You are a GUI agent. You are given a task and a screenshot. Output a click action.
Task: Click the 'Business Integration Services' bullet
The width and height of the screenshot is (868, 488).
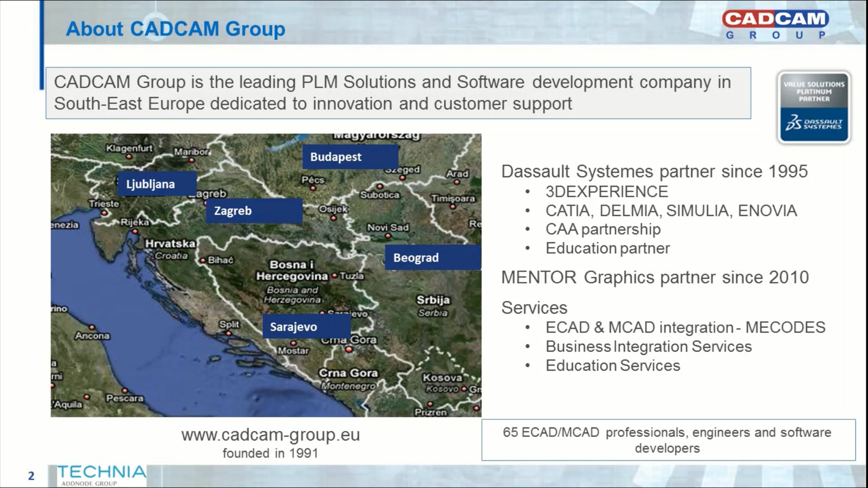(x=649, y=347)
